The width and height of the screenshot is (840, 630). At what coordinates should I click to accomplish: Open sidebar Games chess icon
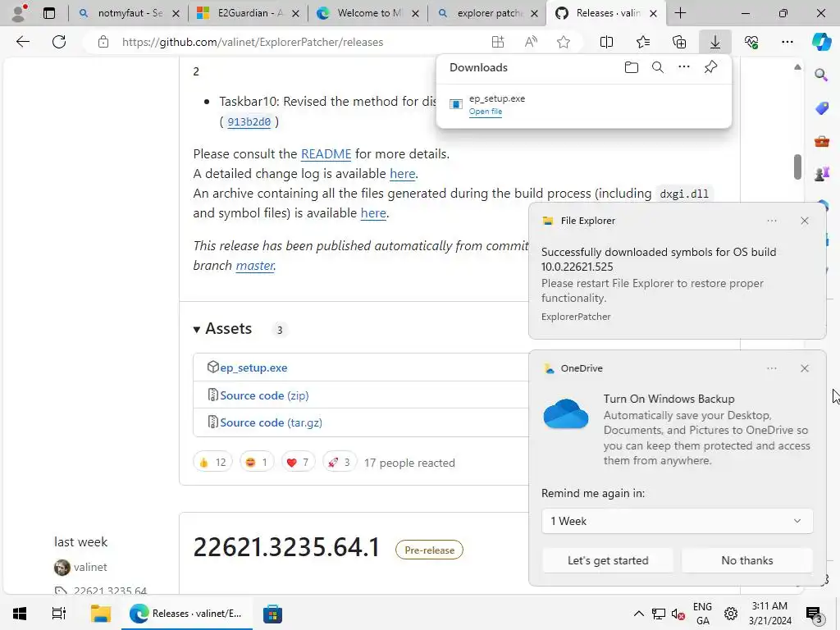(x=821, y=174)
